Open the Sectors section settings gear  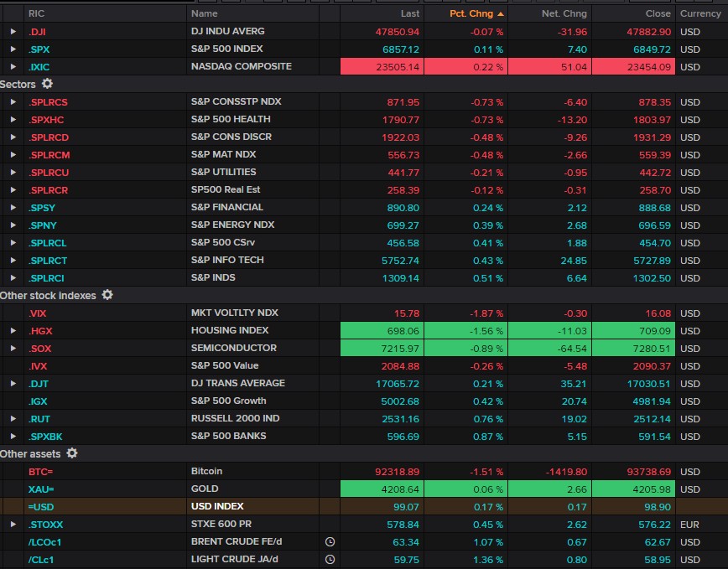tap(48, 84)
